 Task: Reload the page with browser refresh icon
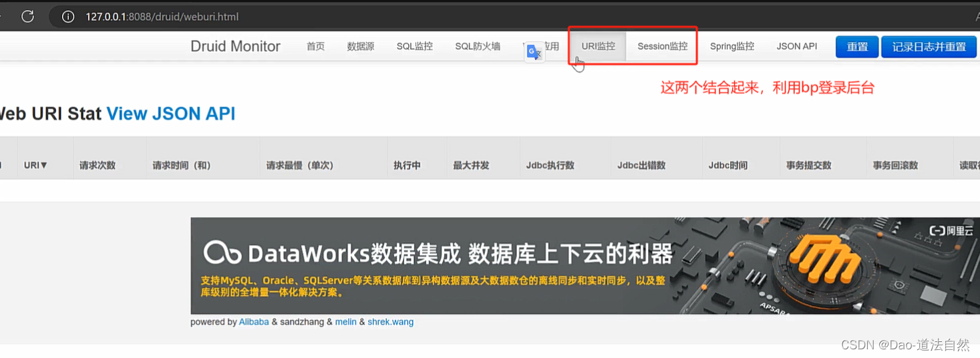click(x=27, y=17)
